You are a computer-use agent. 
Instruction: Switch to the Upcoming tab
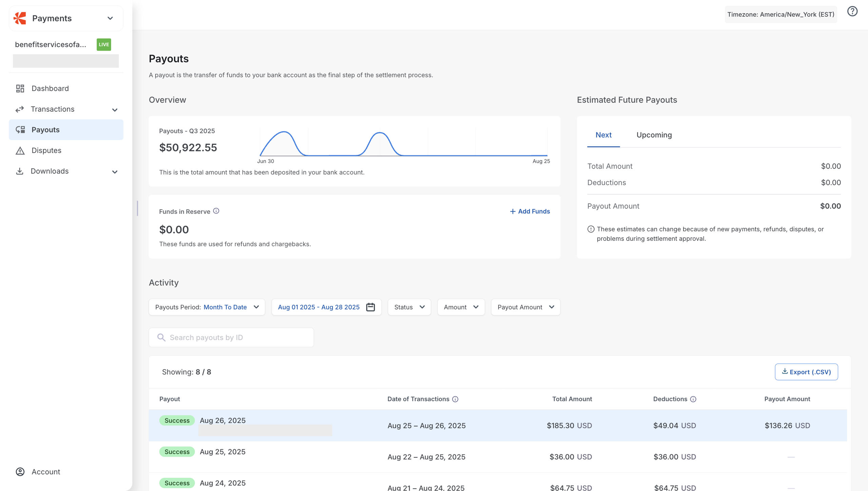(654, 135)
